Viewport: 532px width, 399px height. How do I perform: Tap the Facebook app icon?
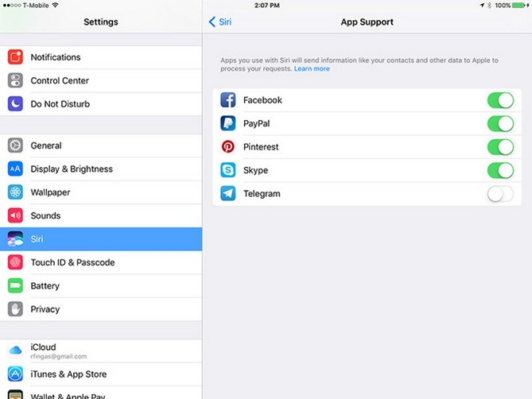click(x=228, y=100)
